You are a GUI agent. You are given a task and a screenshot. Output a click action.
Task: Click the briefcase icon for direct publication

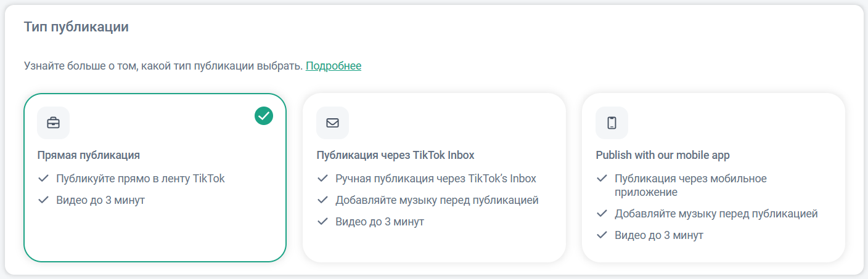(x=53, y=123)
